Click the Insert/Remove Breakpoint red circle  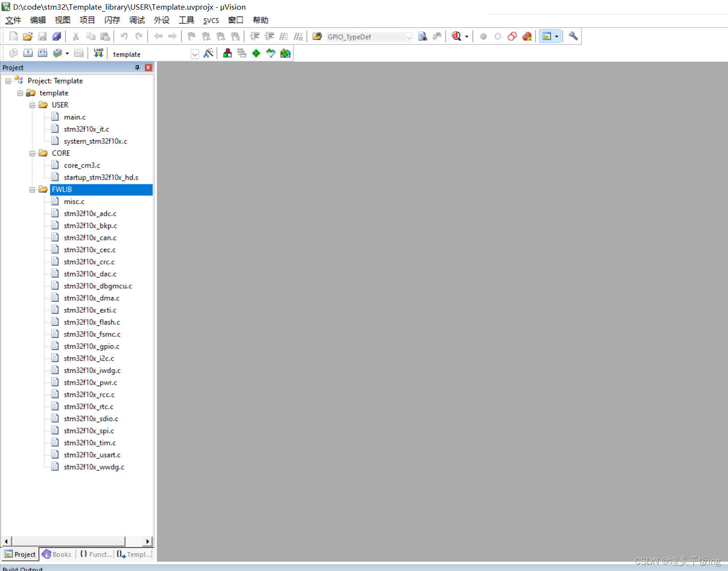point(483,36)
